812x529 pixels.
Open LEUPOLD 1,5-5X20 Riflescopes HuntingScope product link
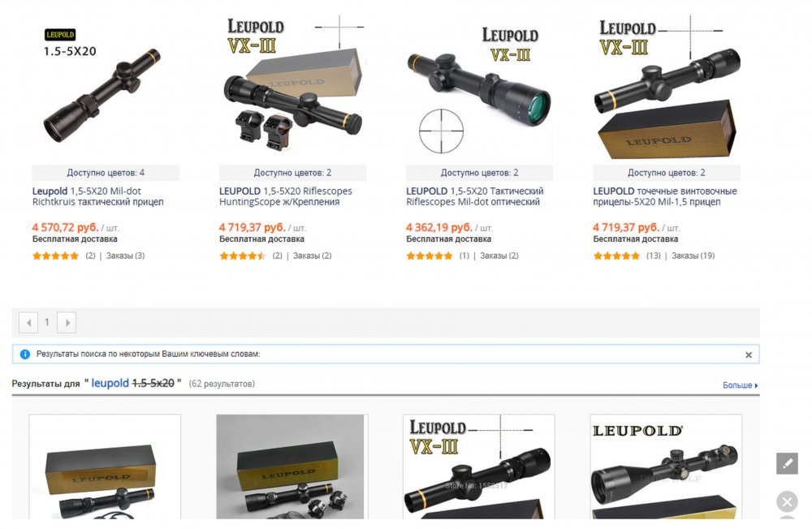pyautogui.click(x=285, y=196)
